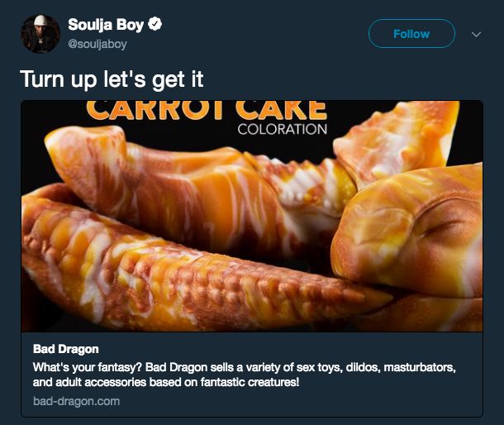The width and height of the screenshot is (504, 425).
Task: Click the 'COLORATION' label in the image
Action: point(283,129)
